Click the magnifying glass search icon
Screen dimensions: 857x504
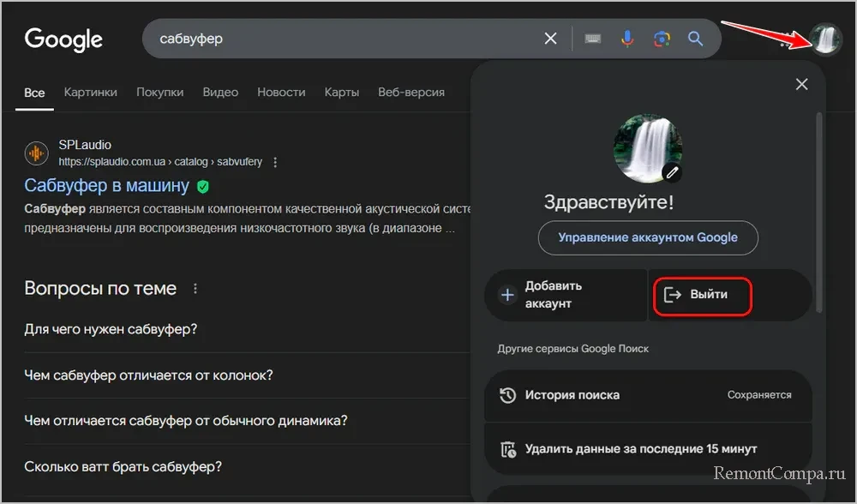point(695,39)
